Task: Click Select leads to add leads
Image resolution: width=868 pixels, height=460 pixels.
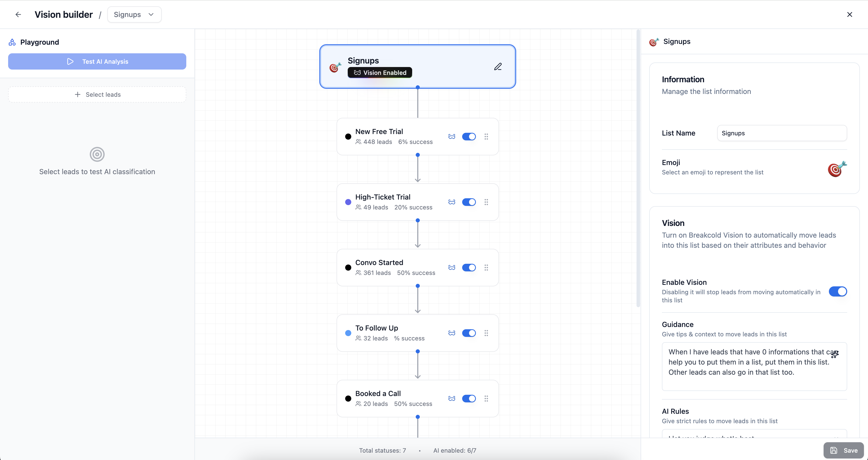Action: click(x=97, y=94)
